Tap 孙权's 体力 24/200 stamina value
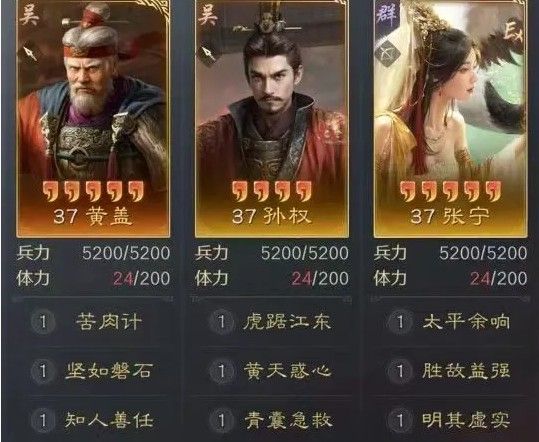This screenshot has height=442, width=539. (320, 278)
